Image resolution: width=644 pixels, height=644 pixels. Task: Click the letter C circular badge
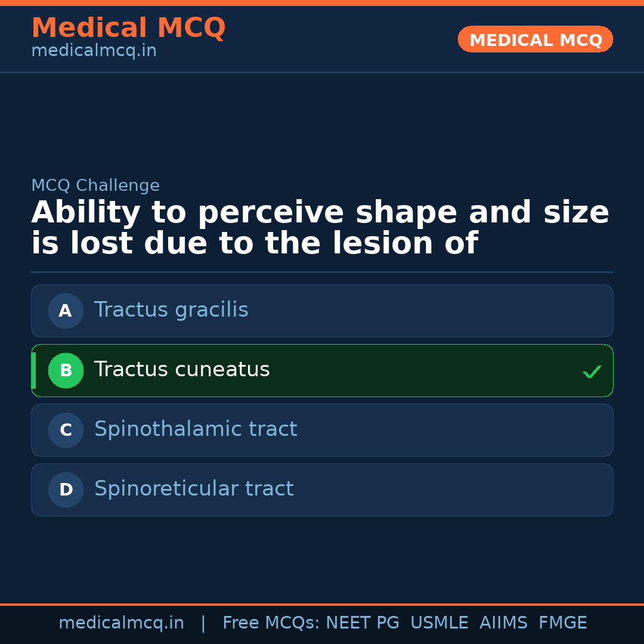point(66,430)
